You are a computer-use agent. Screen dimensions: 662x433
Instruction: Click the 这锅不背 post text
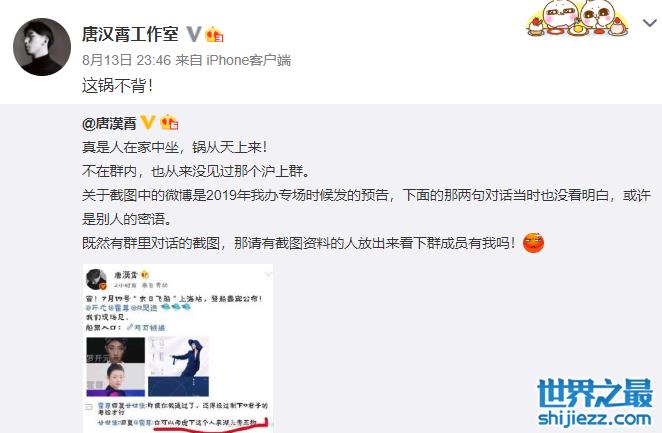[117, 86]
